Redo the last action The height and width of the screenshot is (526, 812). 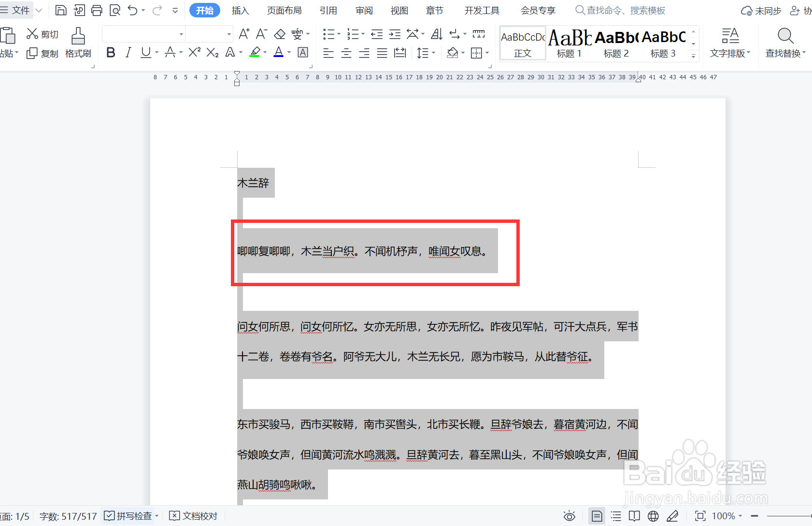[157, 10]
